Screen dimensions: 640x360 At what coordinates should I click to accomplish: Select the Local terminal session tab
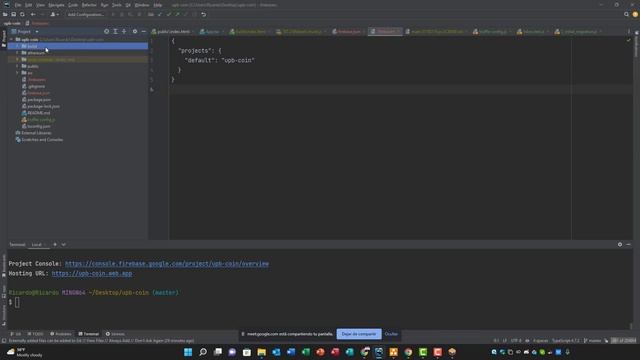pos(37,244)
